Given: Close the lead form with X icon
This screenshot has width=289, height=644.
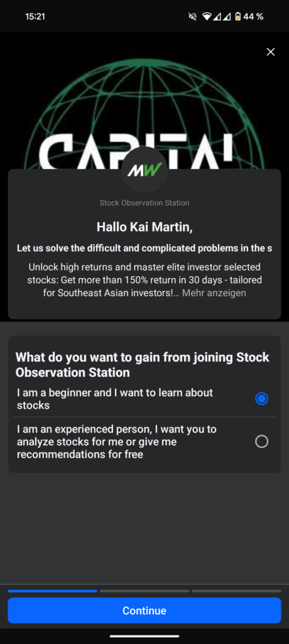Looking at the screenshot, I should [x=271, y=52].
